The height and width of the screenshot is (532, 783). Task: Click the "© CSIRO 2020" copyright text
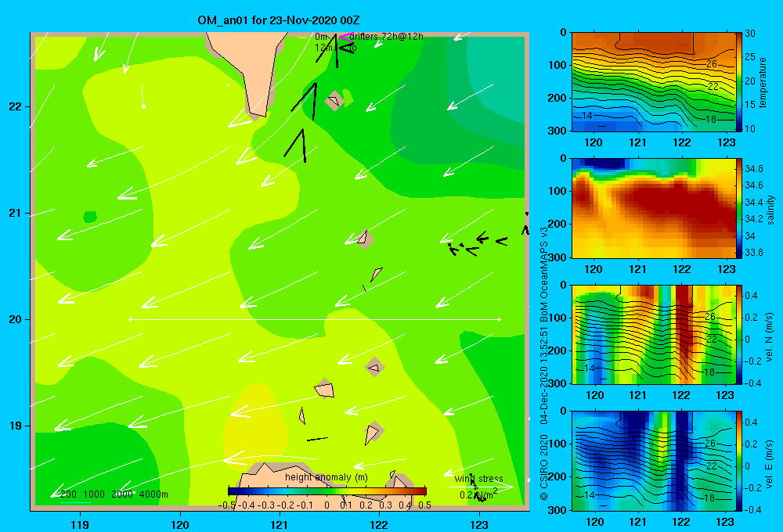[x=544, y=467]
